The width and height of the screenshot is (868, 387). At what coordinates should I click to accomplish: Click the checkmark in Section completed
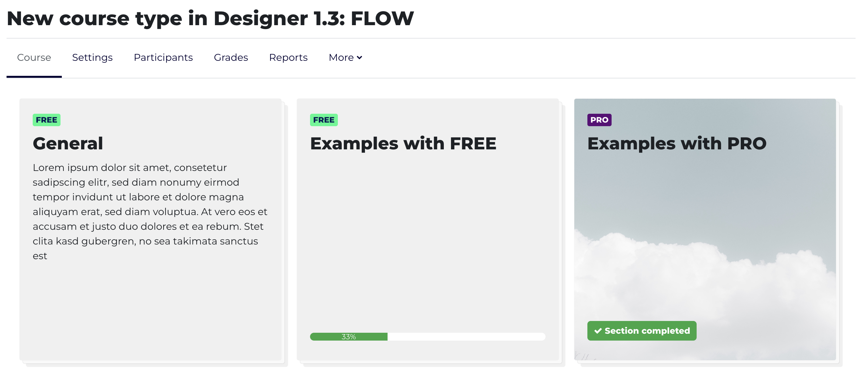(x=598, y=331)
